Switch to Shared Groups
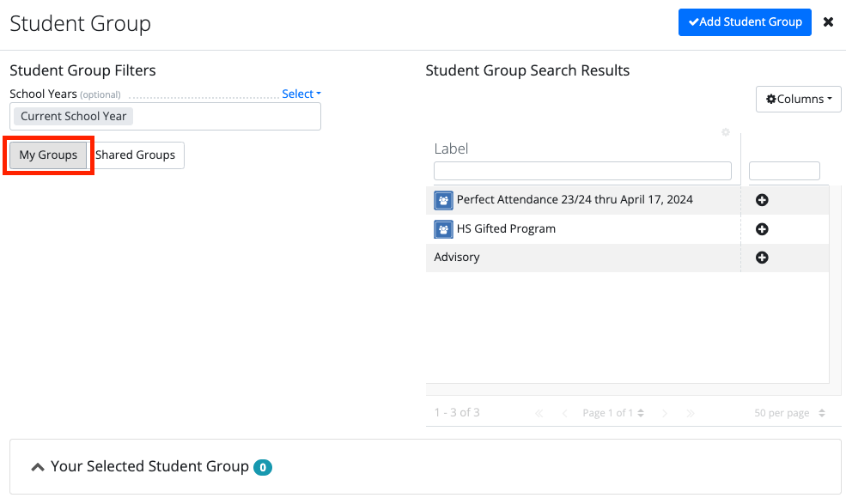This screenshot has height=504, width=846. (x=136, y=155)
